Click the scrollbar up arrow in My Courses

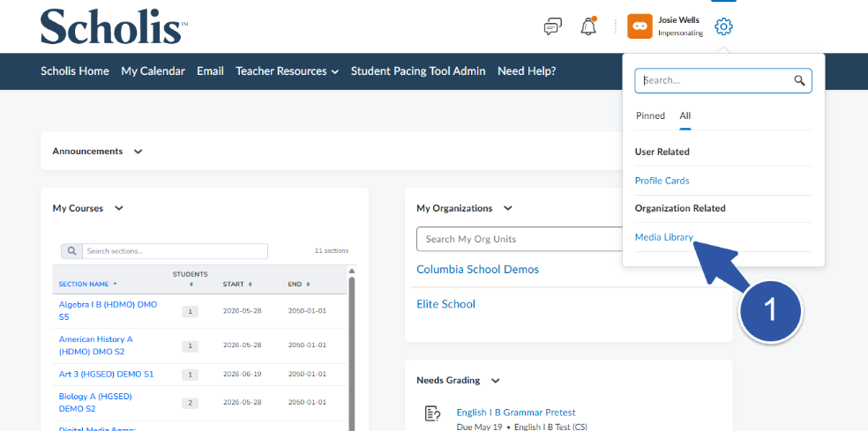pyautogui.click(x=351, y=271)
